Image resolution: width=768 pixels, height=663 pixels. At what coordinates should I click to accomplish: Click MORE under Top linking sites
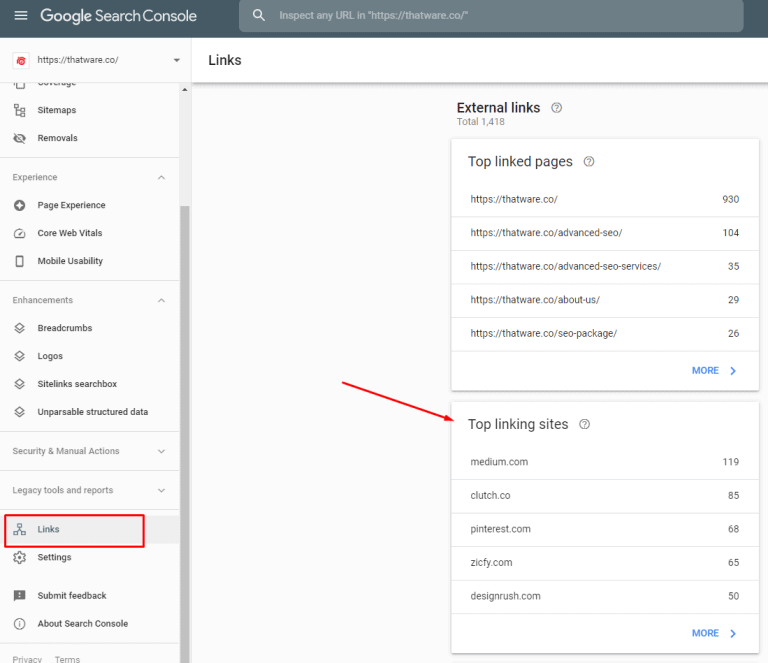point(714,633)
